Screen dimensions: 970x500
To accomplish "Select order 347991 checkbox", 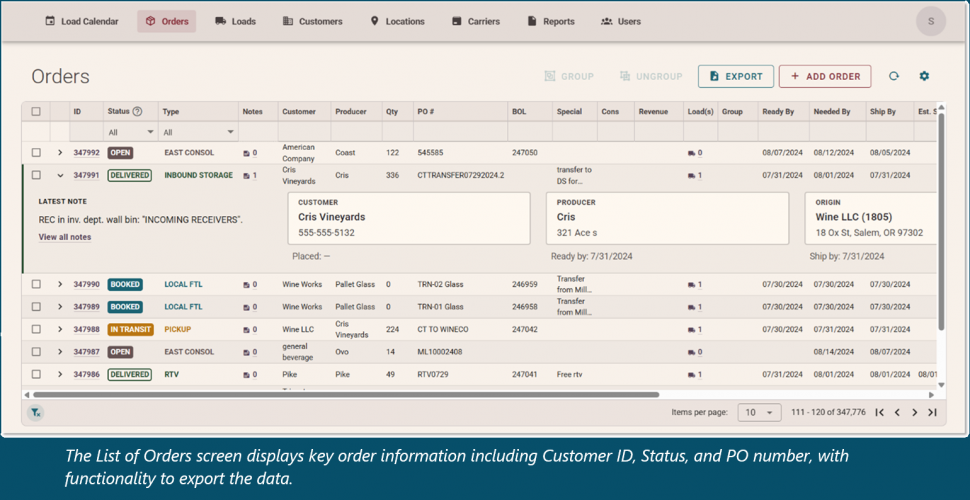I will pos(36,175).
